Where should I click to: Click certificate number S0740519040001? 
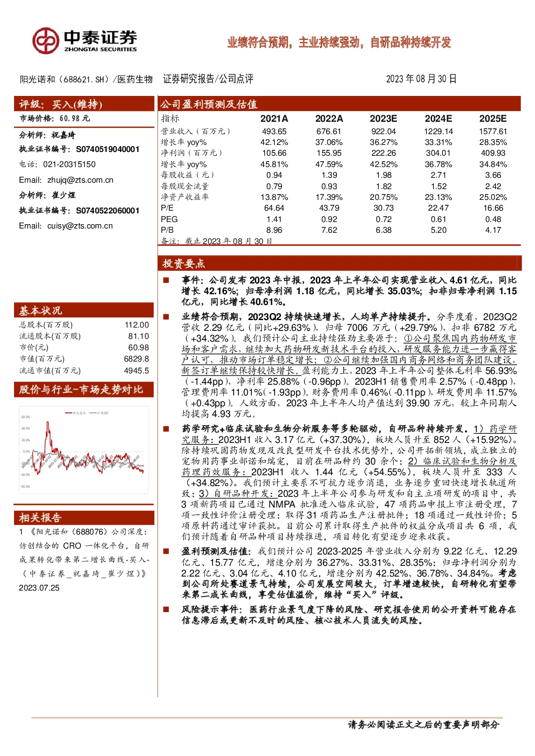click(107, 149)
